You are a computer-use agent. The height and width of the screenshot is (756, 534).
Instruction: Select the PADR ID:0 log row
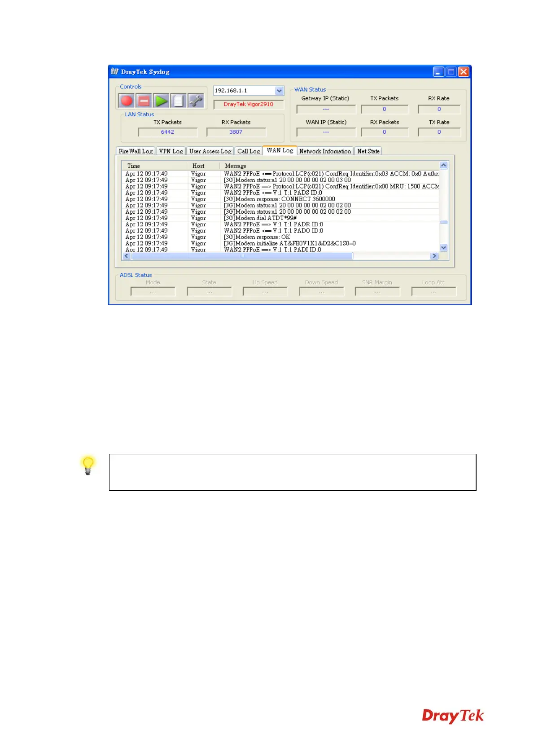pyautogui.click(x=280, y=224)
